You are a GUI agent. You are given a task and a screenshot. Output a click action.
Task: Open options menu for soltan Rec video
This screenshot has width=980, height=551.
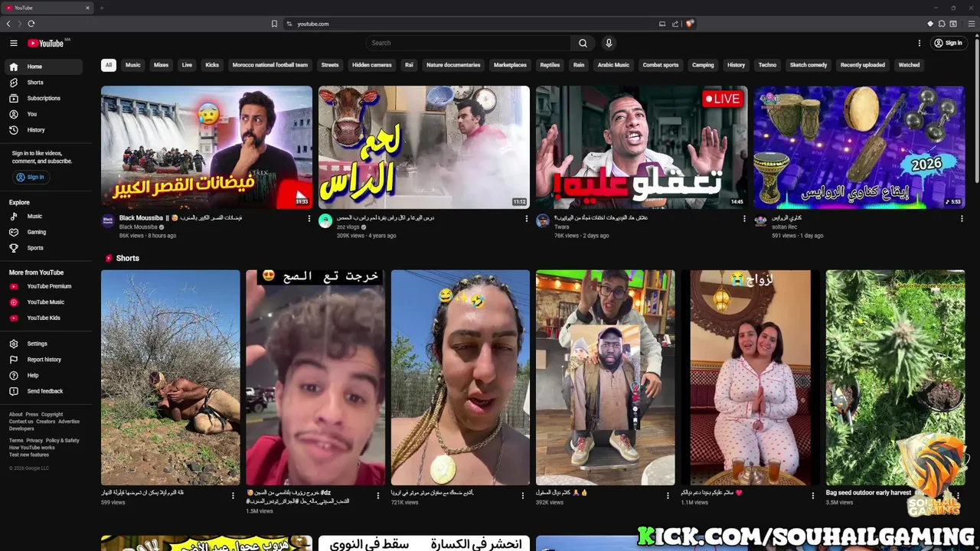click(962, 219)
